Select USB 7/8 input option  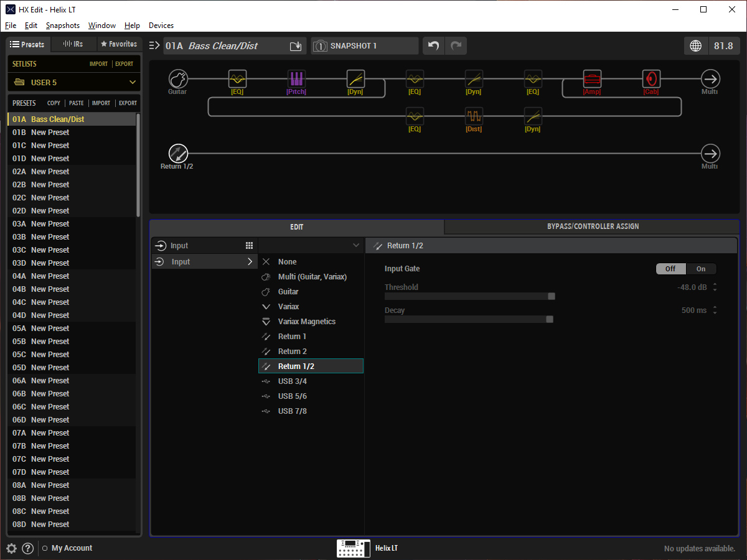click(311, 411)
